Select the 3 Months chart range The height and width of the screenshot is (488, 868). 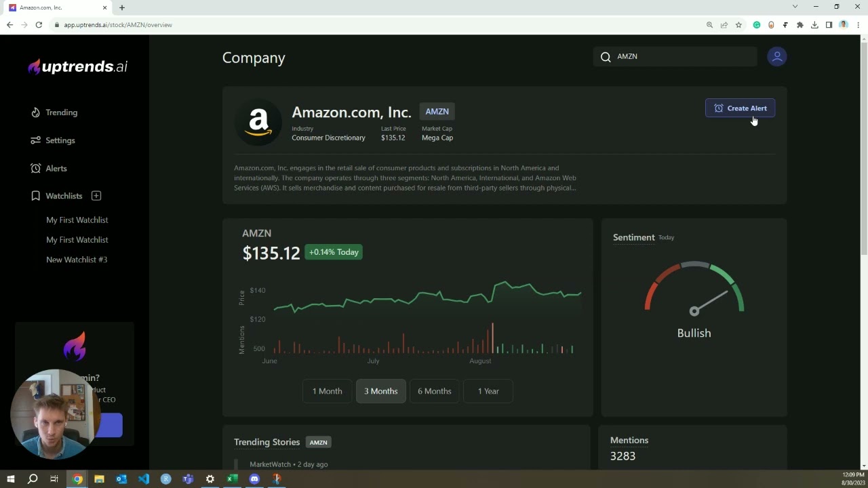(x=381, y=391)
